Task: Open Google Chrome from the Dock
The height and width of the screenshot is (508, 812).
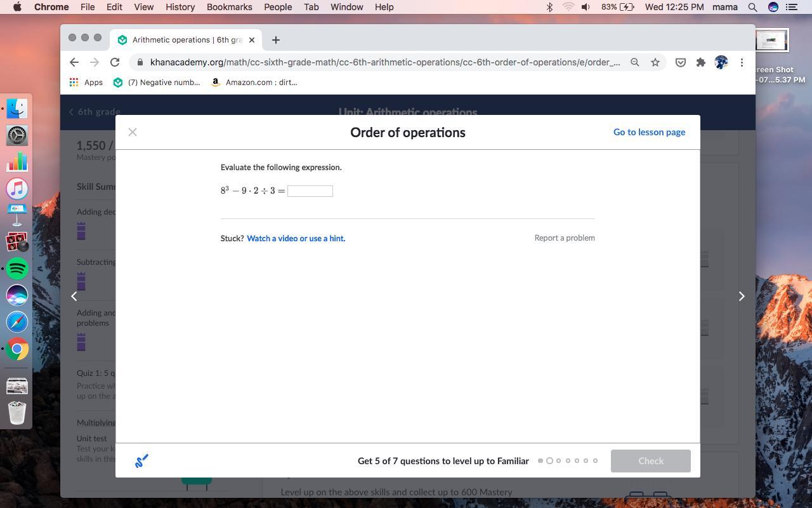Action: click(x=17, y=349)
